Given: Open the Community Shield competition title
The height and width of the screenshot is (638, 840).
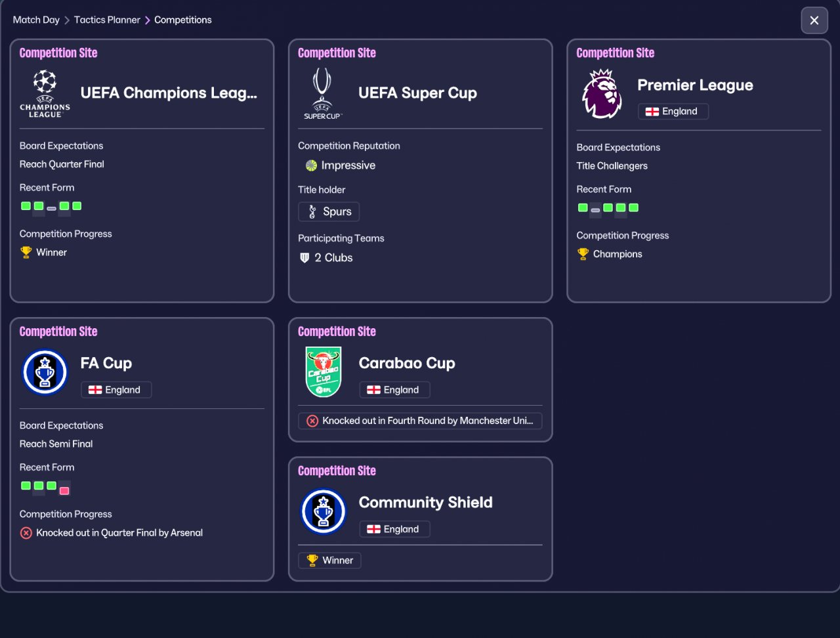Looking at the screenshot, I should click(x=426, y=503).
